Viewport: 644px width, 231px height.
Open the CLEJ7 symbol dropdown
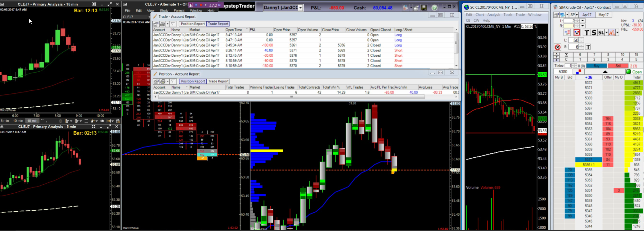tap(149, 17)
